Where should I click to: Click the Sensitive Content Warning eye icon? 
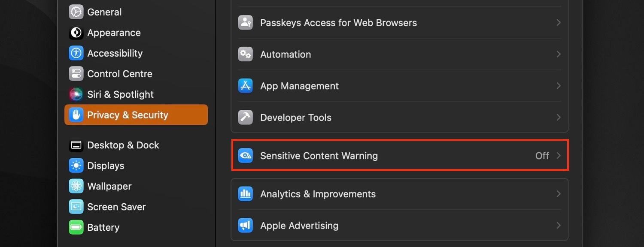246,156
